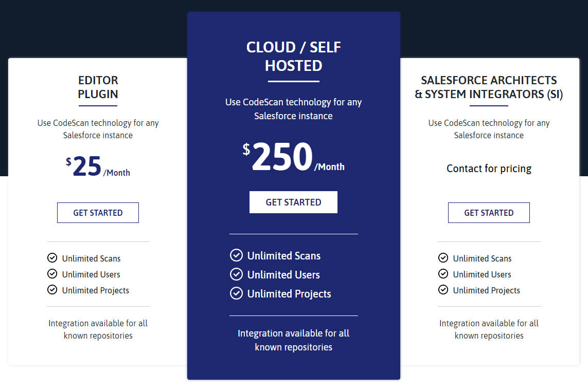Click checkmark icon beside Editor Plugin Unlimited Projects
The width and height of the screenshot is (588, 391).
(52, 290)
